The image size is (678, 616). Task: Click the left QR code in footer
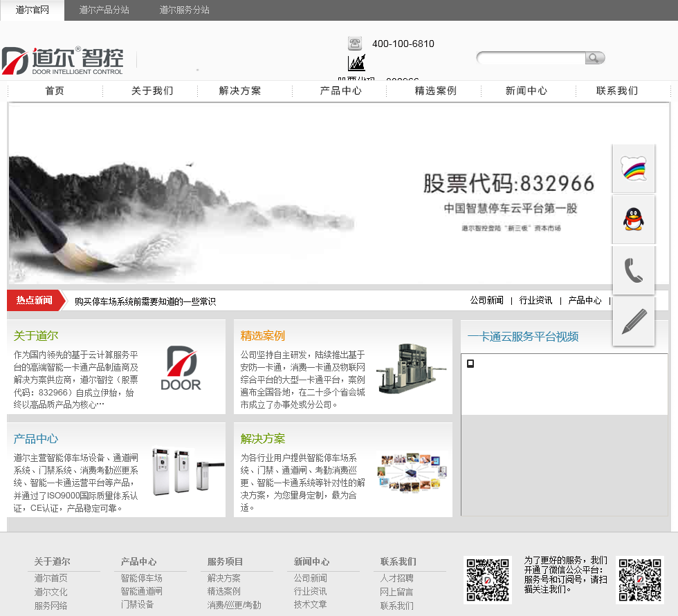click(488, 580)
